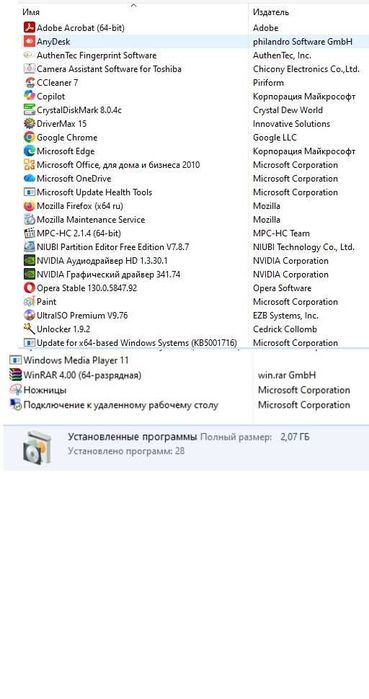369x699 pixels.
Task: Select the AnyDesk program name
Action: click(x=53, y=41)
